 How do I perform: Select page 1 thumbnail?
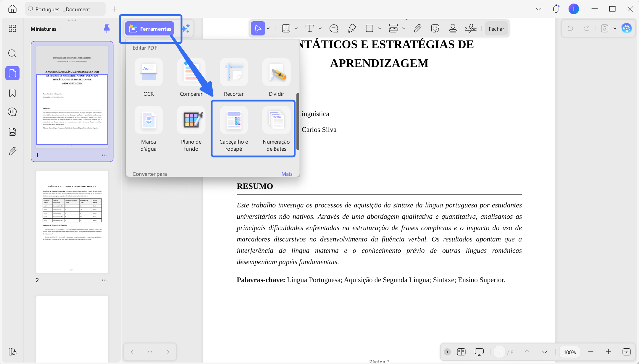pyautogui.click(x=72, y=97)
